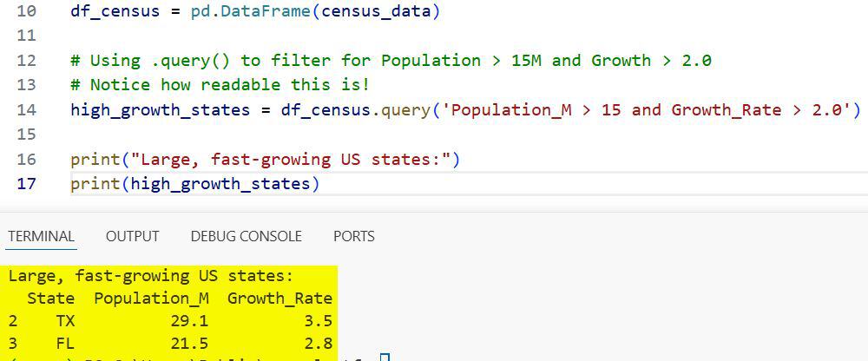Open the PORTS tab

coord(354,236)
